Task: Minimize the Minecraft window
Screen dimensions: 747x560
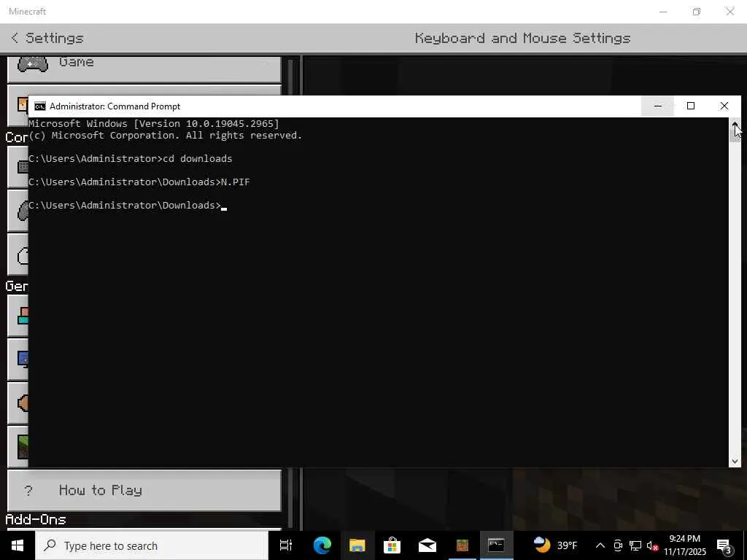Action: coord(663,12)
